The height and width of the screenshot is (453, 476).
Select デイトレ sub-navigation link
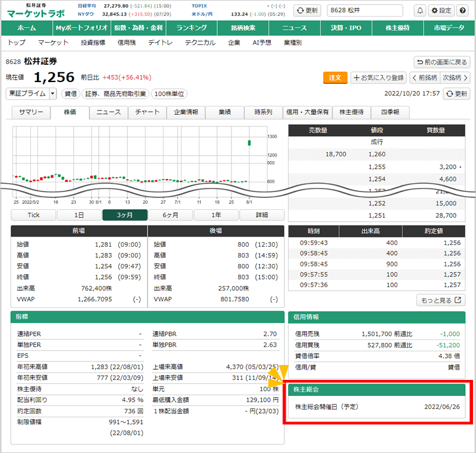[x=160, y=43]
